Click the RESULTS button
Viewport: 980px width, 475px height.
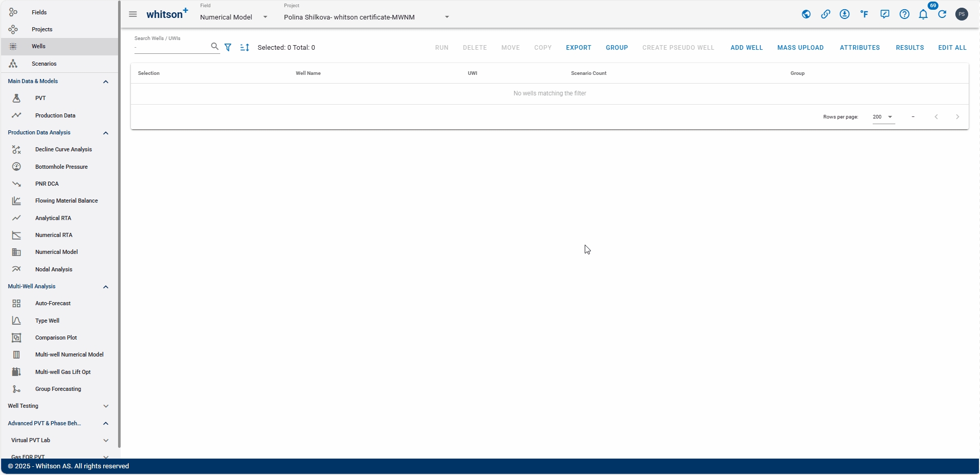tap(910, 48)
